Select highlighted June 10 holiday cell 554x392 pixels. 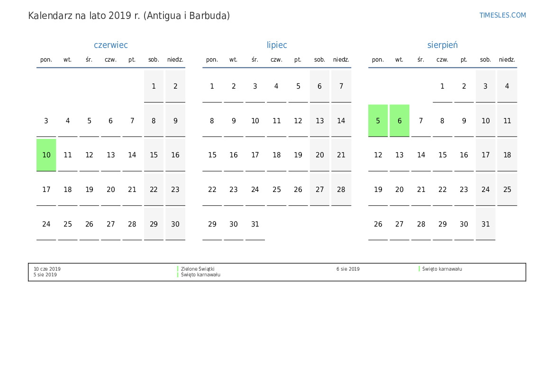(x=46, y=155)
